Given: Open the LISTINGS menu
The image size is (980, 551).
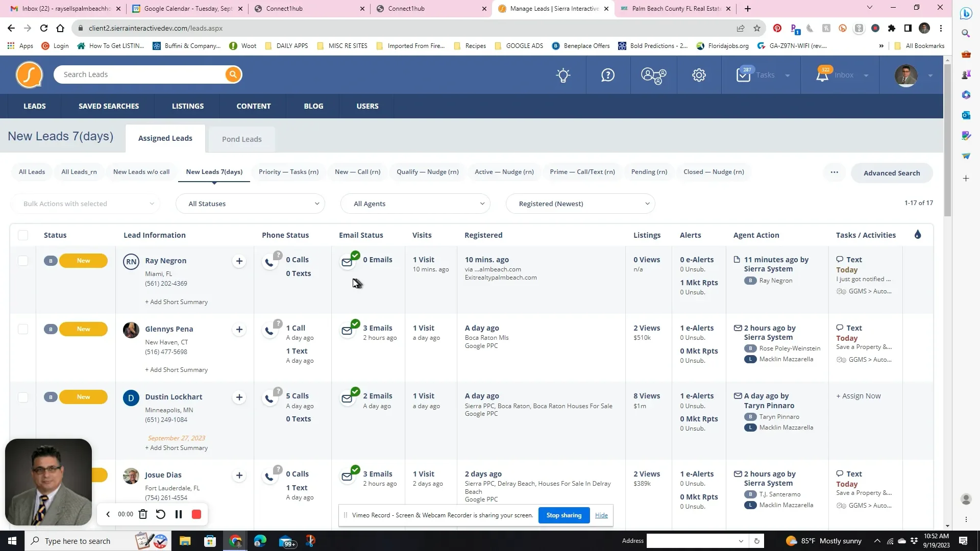Looking at the screenshot, I should coord(188,106).
